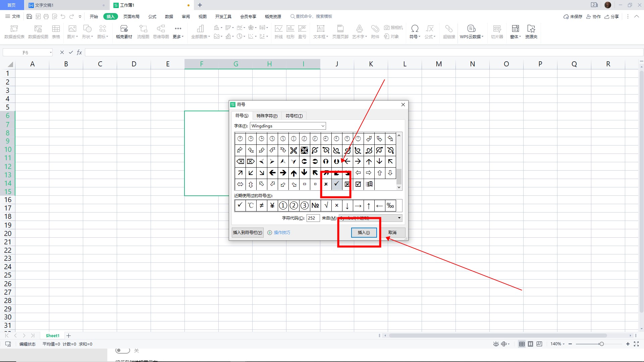
Task: Open the 来自 character source dropdown
Action: (x=399, y=218)
